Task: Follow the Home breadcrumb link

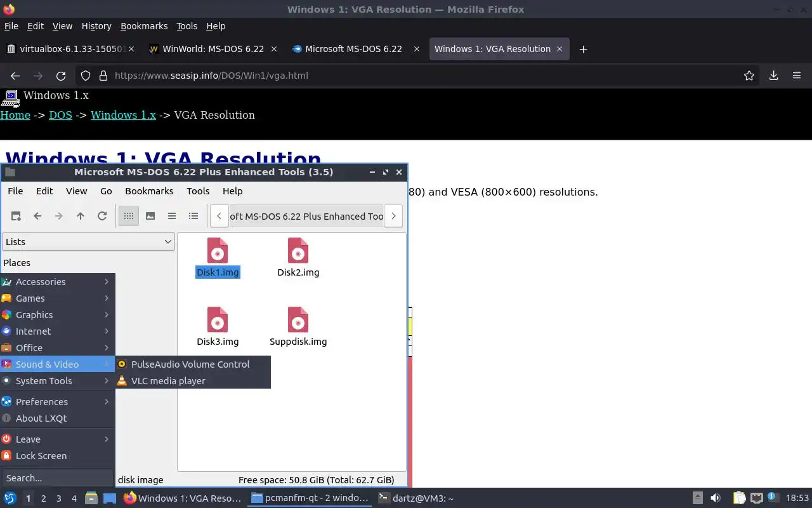Action: pyautogui.click(x=15, y=115)
